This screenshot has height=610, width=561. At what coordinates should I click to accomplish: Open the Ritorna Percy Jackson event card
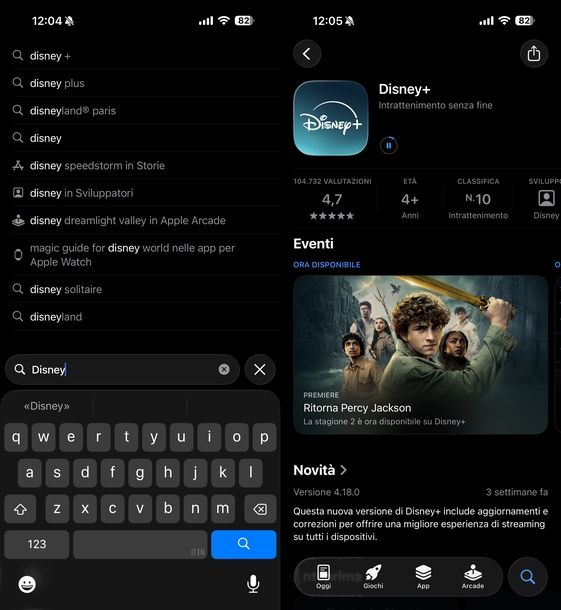pyautogui.click(x=421, y=355)
